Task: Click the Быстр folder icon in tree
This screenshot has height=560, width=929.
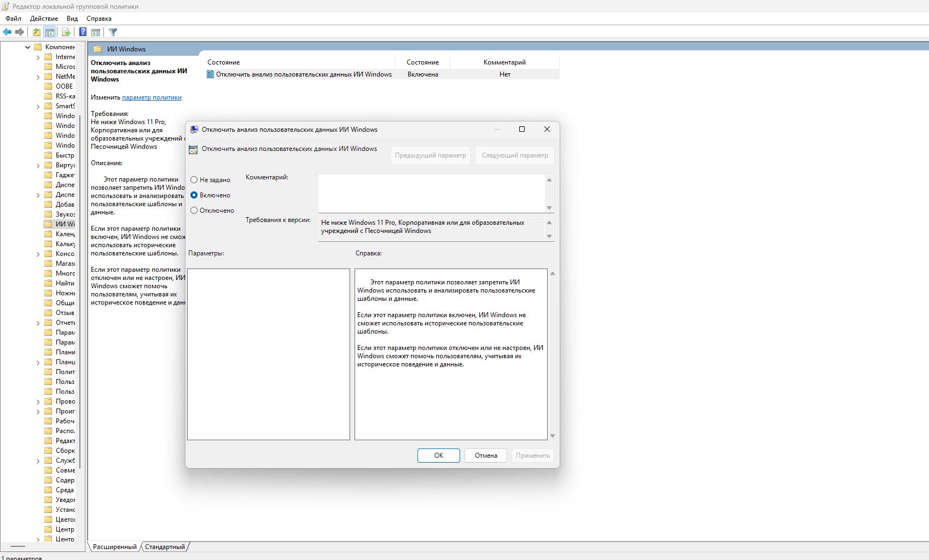Action: pyautogui.click(x=48, y=155)
